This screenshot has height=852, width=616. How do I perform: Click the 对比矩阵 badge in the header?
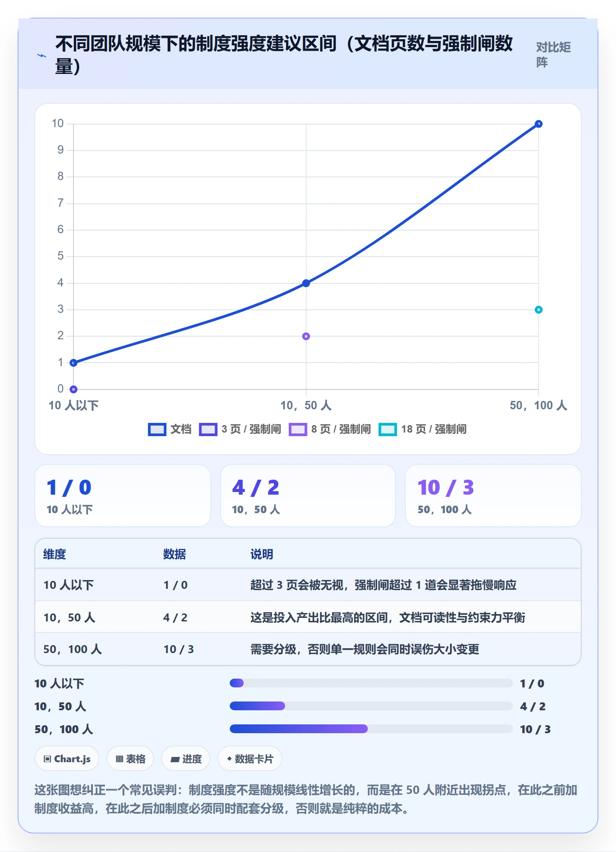point(554,55)
